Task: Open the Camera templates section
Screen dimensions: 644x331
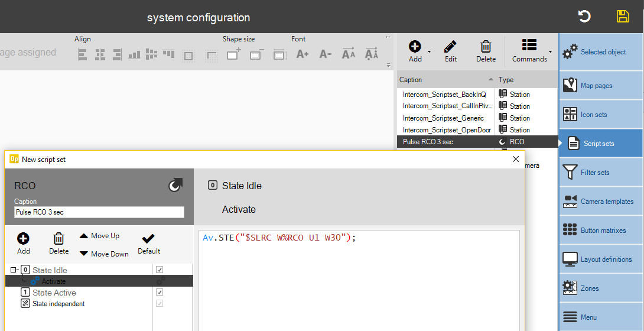Action: pos(601,202)
